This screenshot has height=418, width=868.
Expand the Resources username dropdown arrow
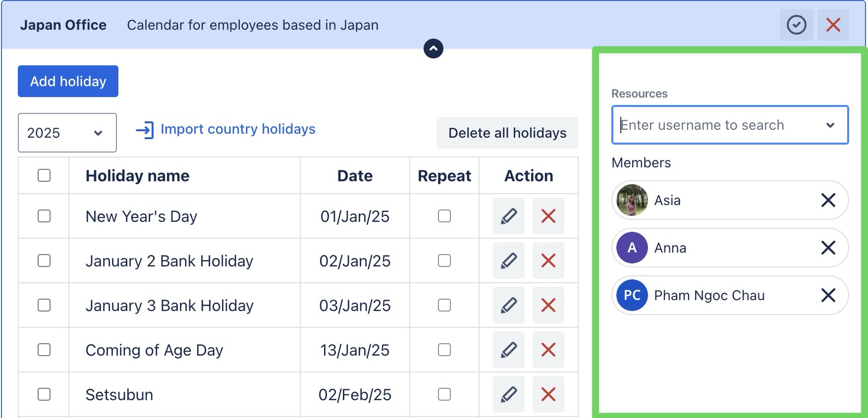[x=830, y=125]
